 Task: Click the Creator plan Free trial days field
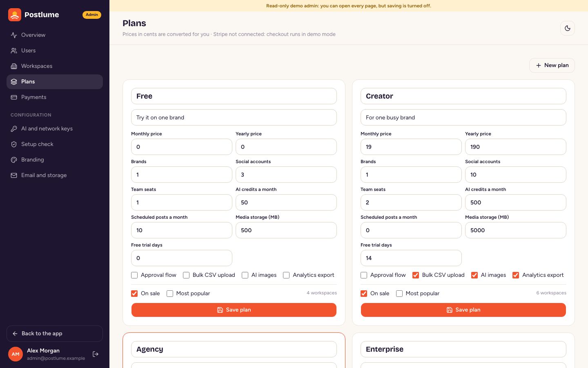411,258
